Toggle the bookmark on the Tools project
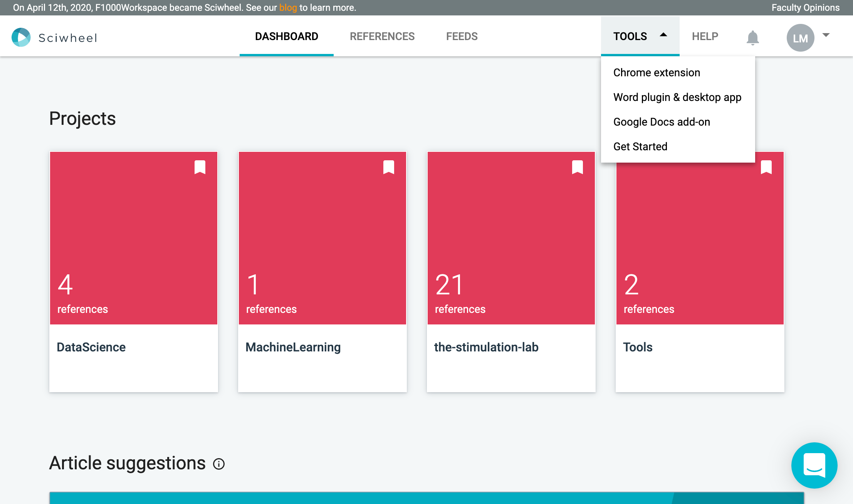 click(x=766, y=167)
